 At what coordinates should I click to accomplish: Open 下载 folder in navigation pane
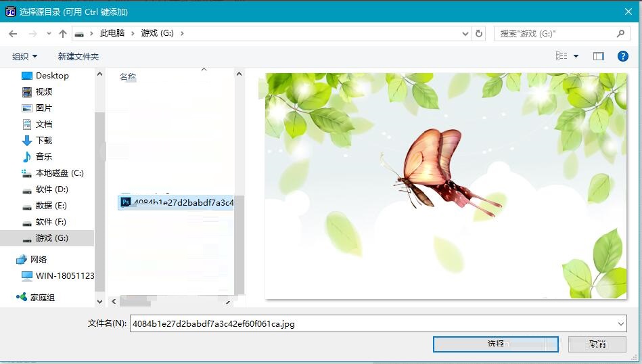[x=44, y=141]
